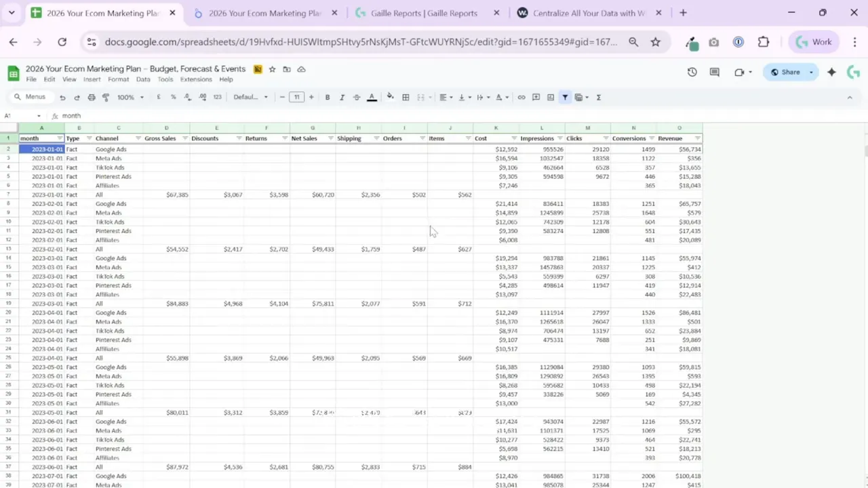Image resolution: width=868 pixels, height=488 pixels.
Task: Toggle italic formatting
Action: [342, 97]
